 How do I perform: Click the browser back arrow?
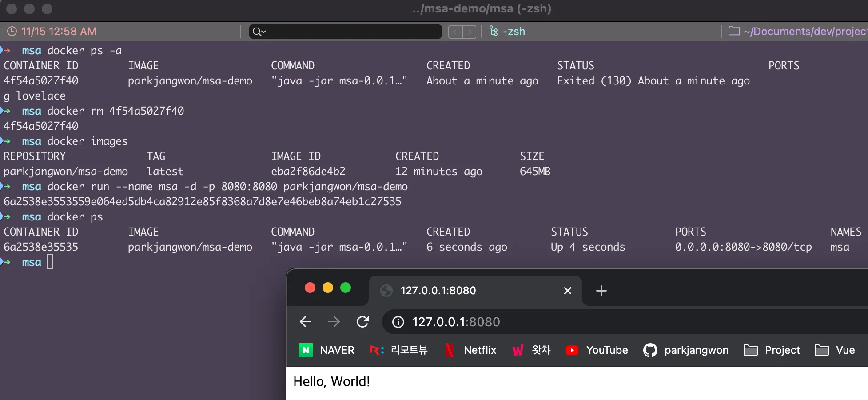pos(306,322)
